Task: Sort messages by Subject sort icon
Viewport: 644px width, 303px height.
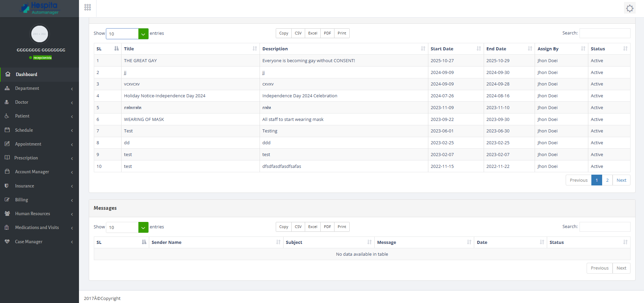Action: [x=370, y=242]
